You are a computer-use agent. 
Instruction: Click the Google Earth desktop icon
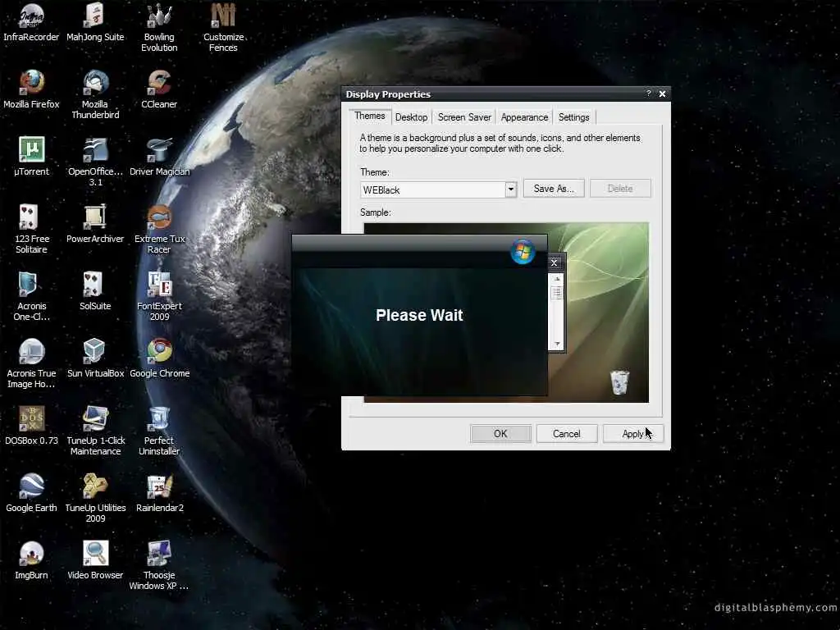(x=31, y=493)
